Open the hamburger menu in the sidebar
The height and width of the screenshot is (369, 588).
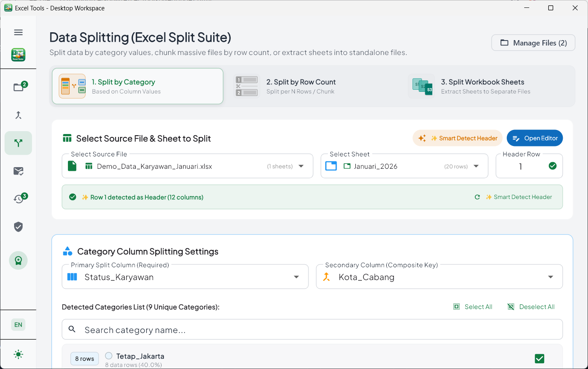click(x=18, y=32)
